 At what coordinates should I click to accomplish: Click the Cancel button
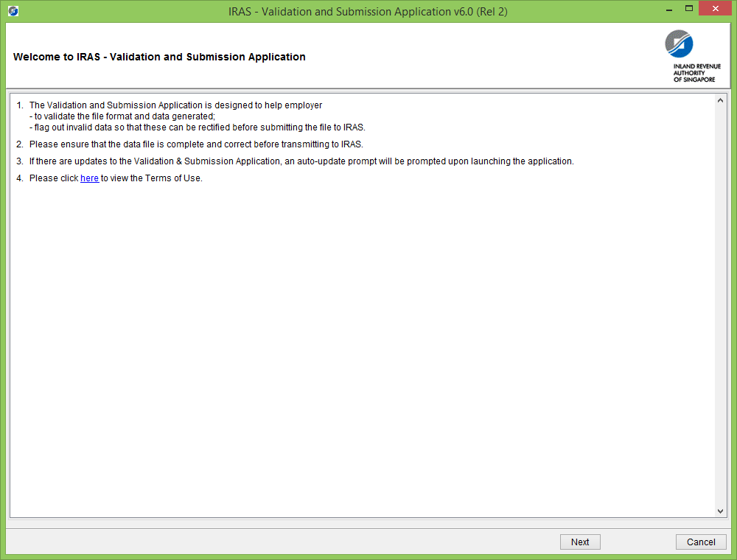pos(701,542)
